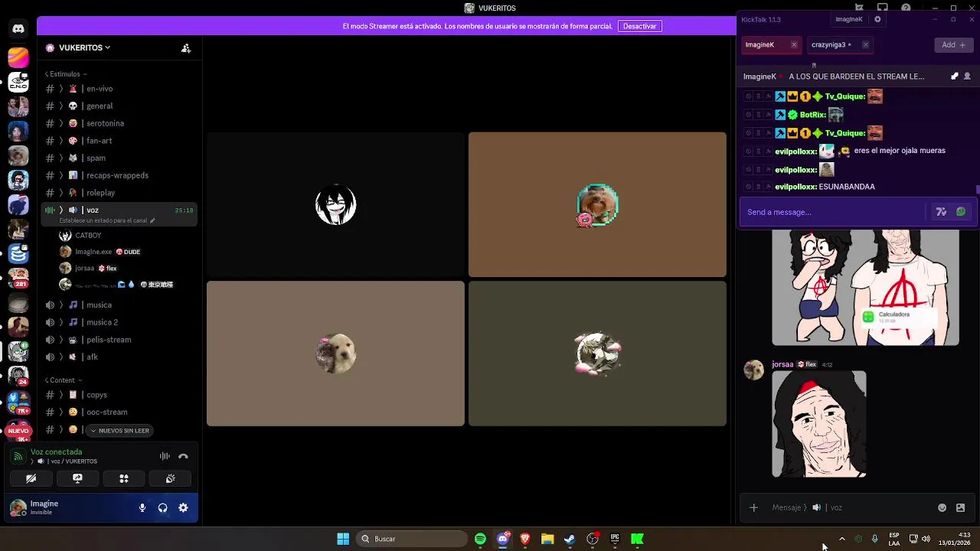Open 7TV emote picker in KickTalk

point(941,213)
